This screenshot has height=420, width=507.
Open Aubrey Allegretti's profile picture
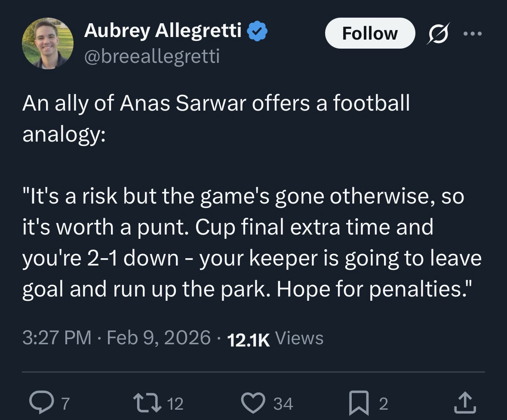[48, 43]
